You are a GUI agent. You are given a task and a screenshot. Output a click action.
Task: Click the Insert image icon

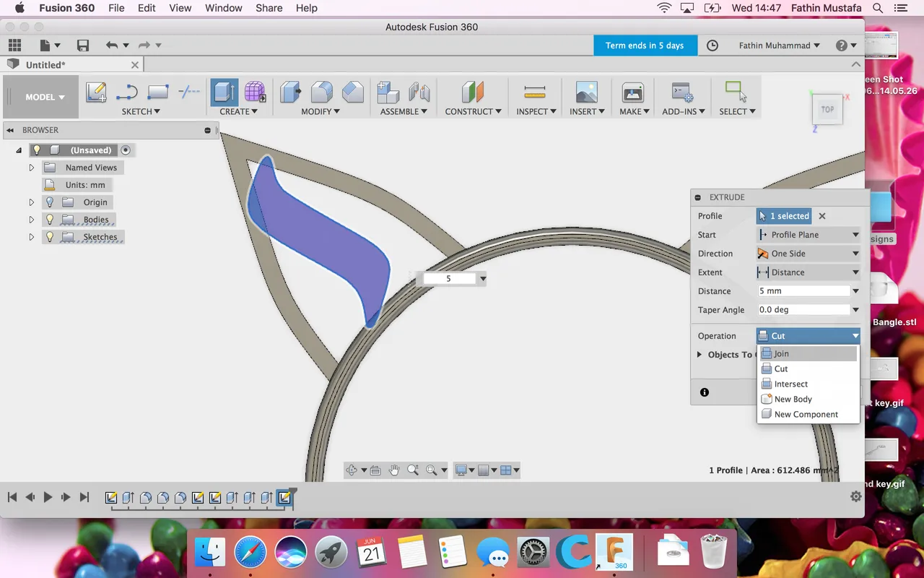(x=586, y=92)
